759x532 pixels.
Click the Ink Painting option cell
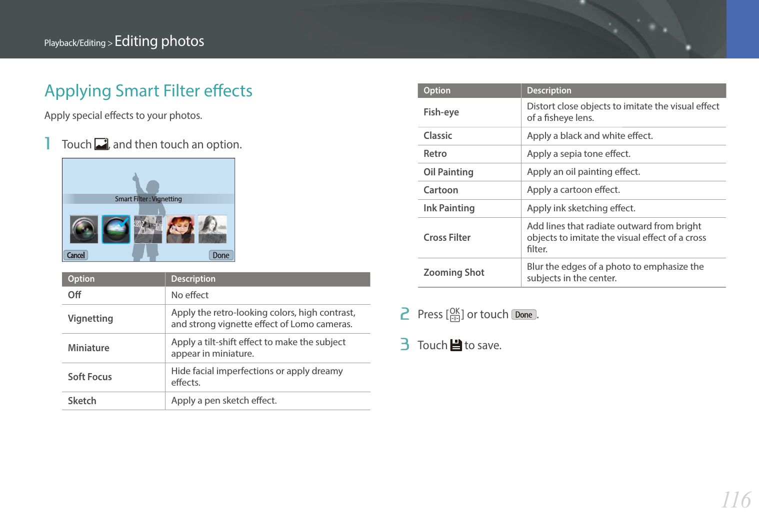[469, 208]
